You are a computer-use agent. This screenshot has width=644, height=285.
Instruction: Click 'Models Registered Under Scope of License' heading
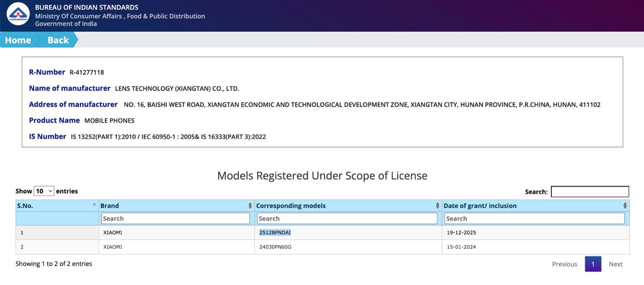322,175
